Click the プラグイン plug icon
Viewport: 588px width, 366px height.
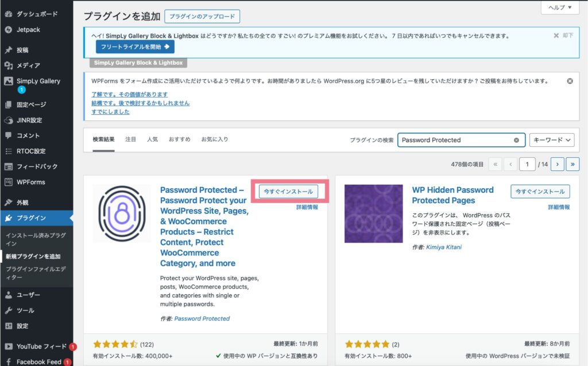[8, 218]
